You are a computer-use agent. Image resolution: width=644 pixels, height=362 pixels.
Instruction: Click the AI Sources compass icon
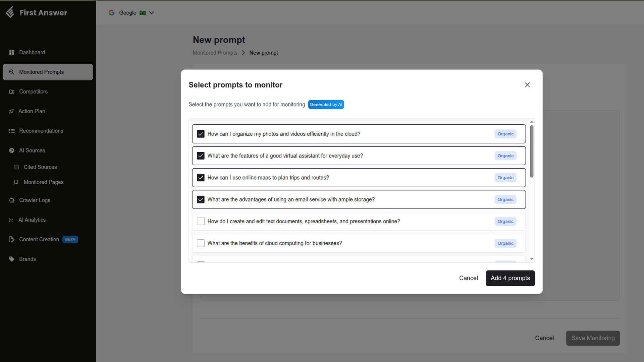(x=12, y=150)
